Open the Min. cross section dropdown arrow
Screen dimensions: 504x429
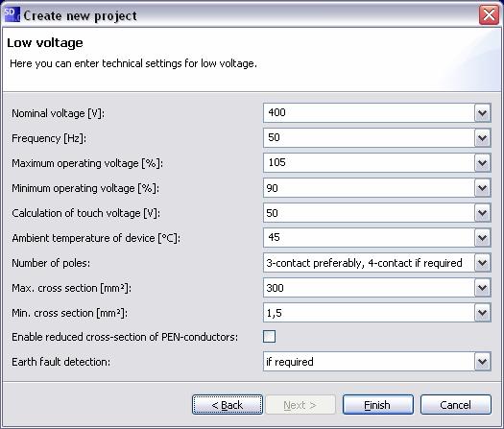(483, 313)
